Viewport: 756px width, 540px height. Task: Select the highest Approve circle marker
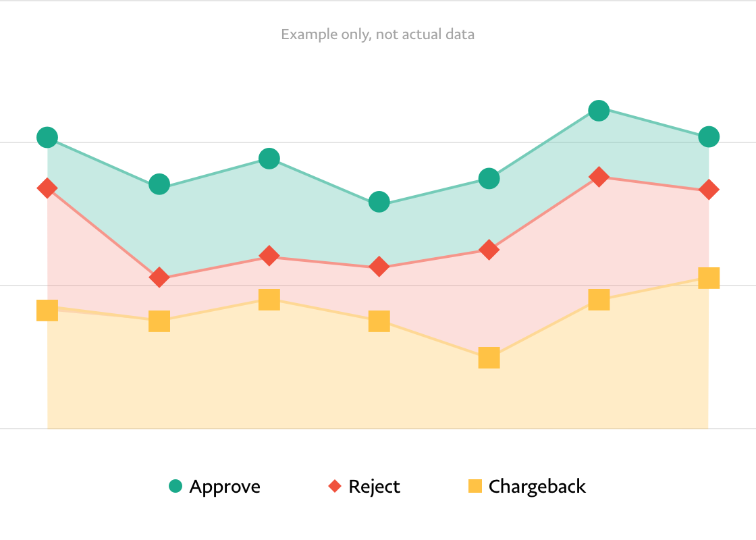599,111
